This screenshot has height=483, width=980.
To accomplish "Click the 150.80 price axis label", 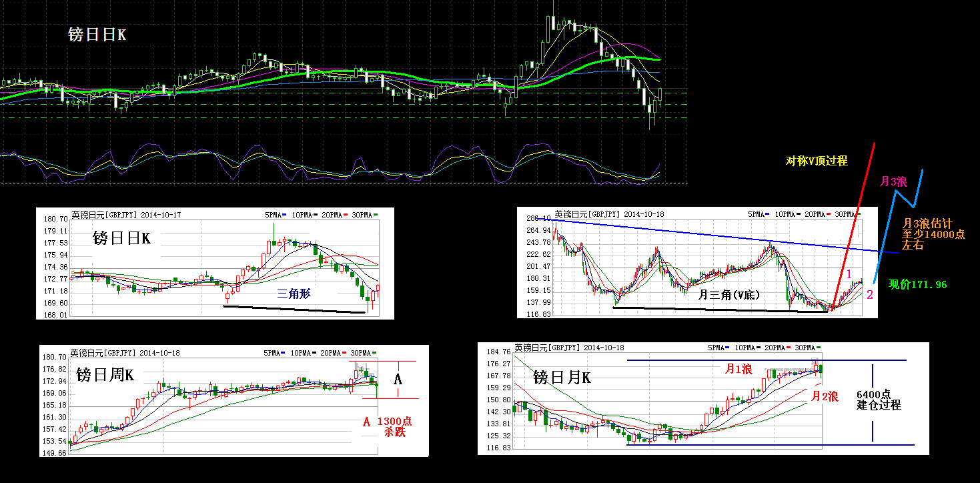I will point(500,400).
